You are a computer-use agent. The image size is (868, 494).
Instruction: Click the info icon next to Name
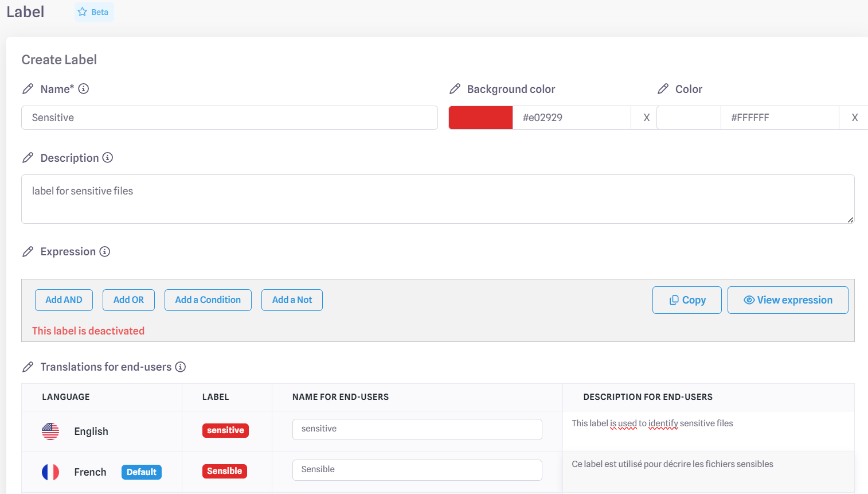[84, 88]
